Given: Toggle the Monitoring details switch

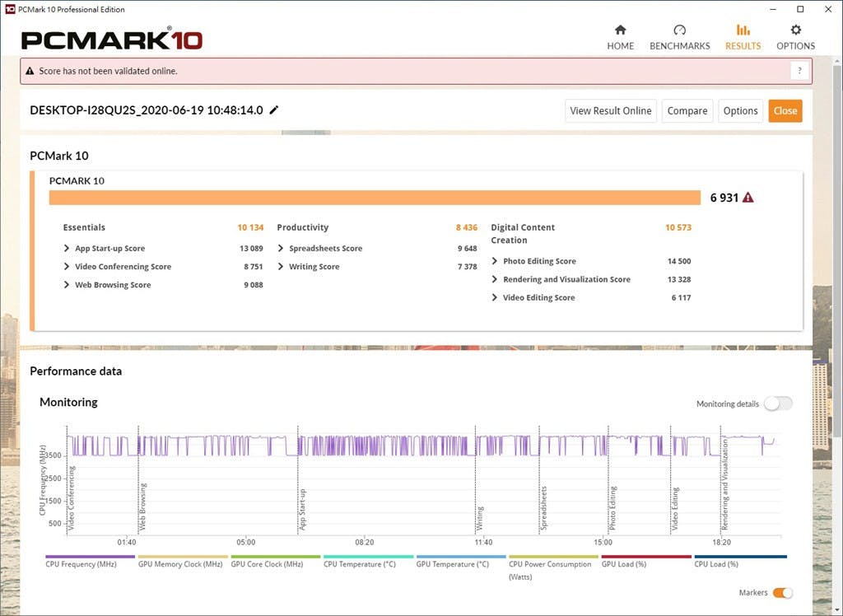Looking at the screenshot, I should click(x=778, y=404).
